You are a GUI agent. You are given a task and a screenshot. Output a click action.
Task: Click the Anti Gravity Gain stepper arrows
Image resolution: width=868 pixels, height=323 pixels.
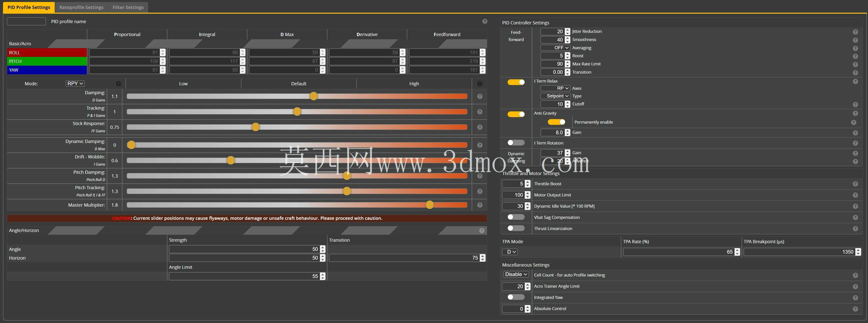coord(567,133)
